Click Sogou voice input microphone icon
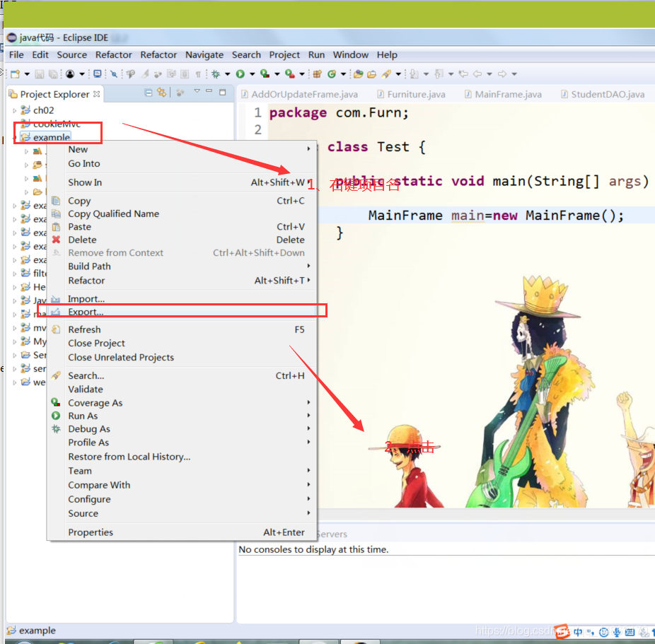The width and height of the screenshot is (655, 644). (x=617, y=632)
